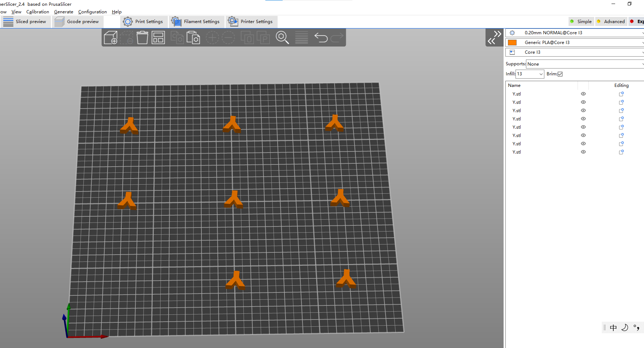
Task: Click the Arrange objects icon
Action: (158, 38)
